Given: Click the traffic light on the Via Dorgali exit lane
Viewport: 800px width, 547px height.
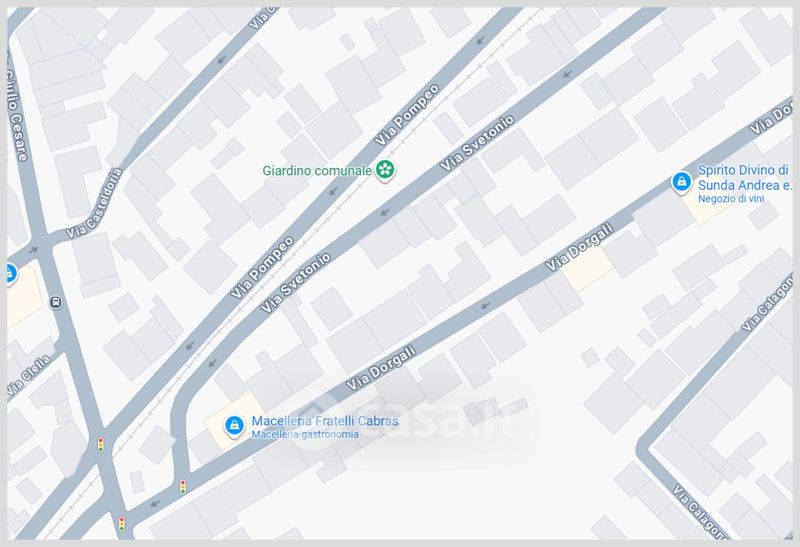Looking at the screenshot, I should [121, 524].
